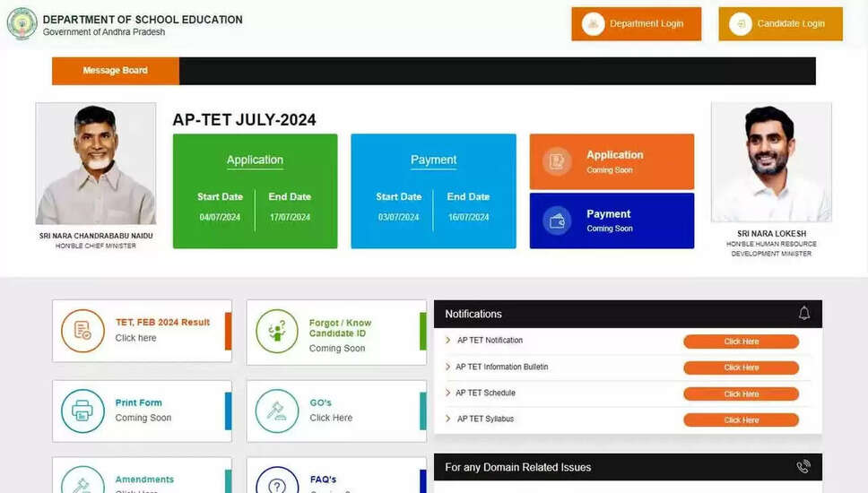Open the TET, FEB 2024 Result link
Screen dimensions: 868x493
coord(162,323)
